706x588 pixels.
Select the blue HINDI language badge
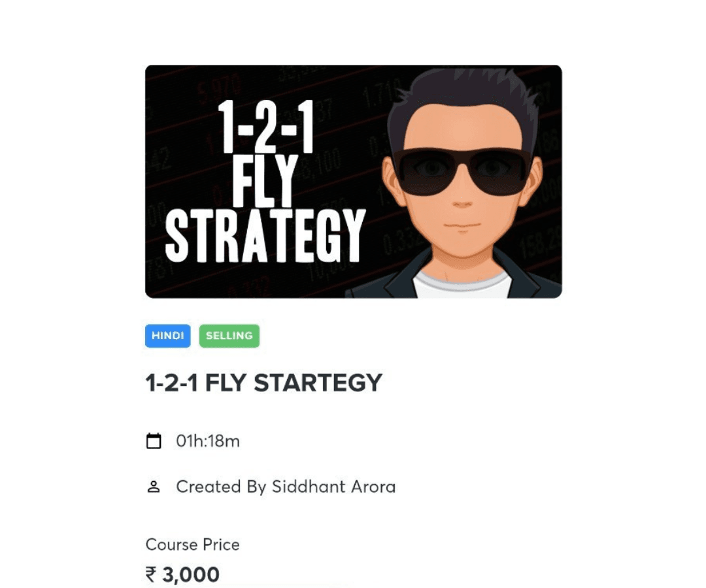tap(168, 336)
